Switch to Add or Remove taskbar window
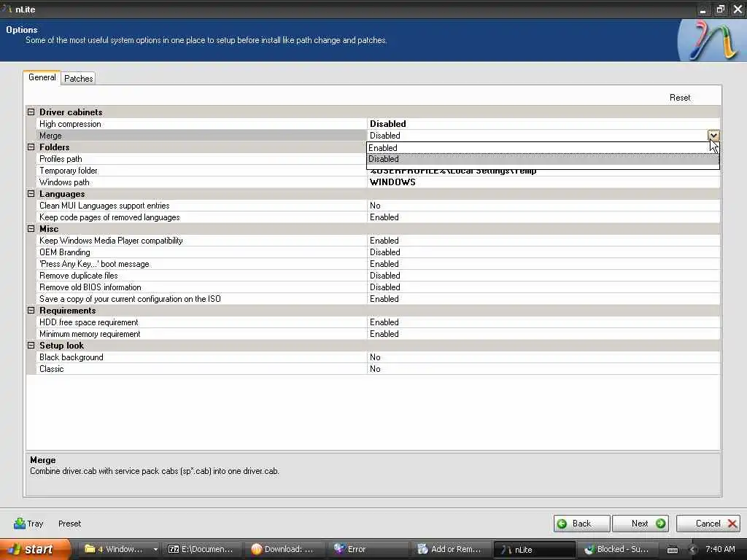 pyautogui.click(x=451, y=549)
